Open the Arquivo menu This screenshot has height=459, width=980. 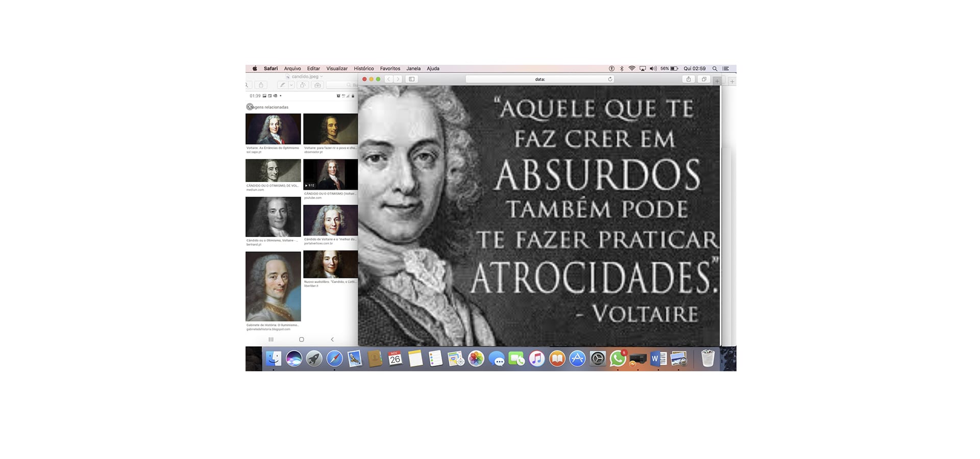292,68
